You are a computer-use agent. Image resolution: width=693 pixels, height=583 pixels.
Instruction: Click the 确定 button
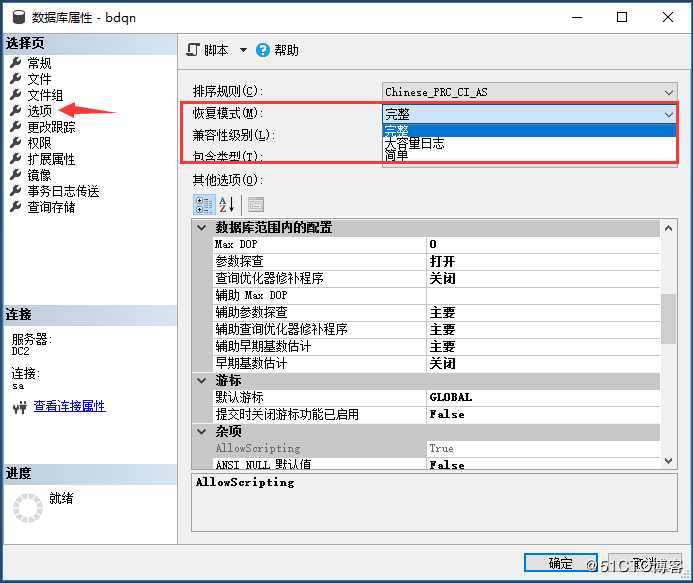(x=560, y=563)
